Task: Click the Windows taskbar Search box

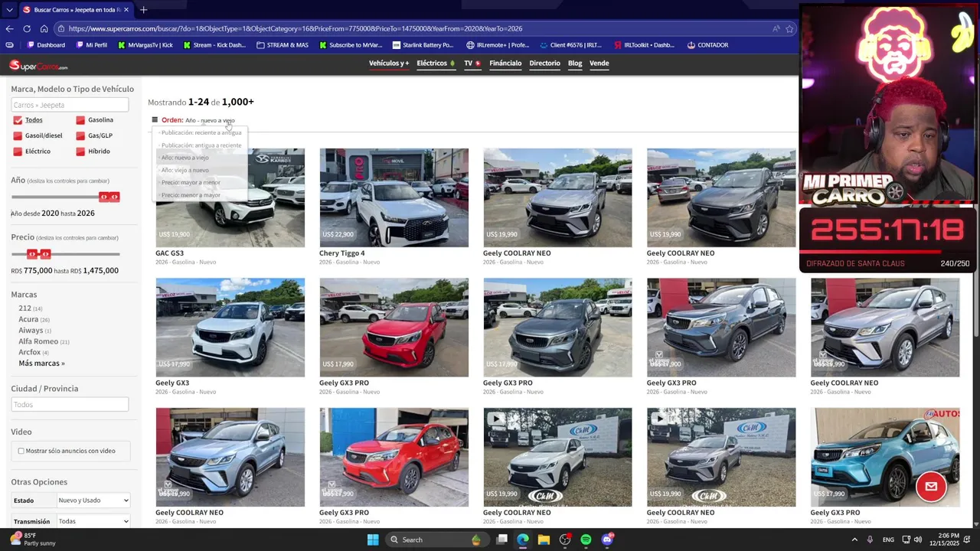Action: 436,540
